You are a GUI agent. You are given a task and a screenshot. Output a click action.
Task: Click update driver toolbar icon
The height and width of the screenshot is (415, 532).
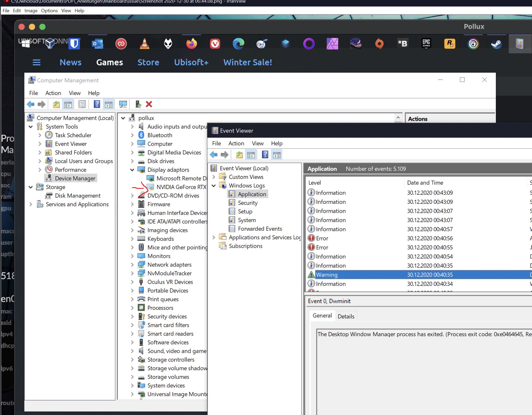click(x=138, y=104)
